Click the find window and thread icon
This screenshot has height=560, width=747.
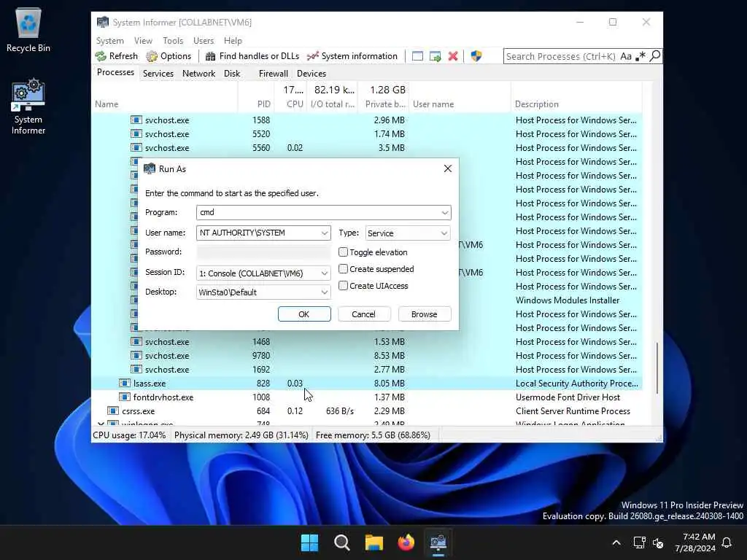coord(435,56)
